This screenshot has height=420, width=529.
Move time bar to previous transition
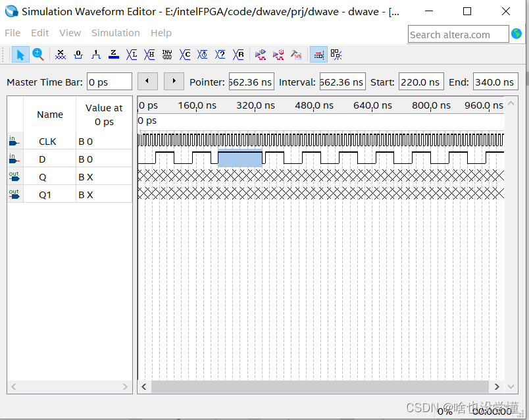pos(147,82)
